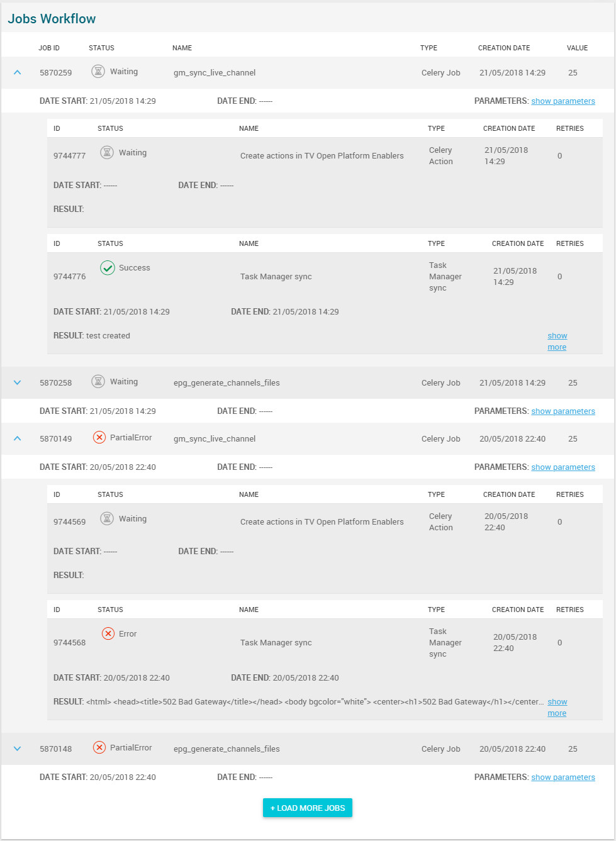Click Waiting hourglass icon for job 5870259
616x841 pixels.
click(98, 71)
